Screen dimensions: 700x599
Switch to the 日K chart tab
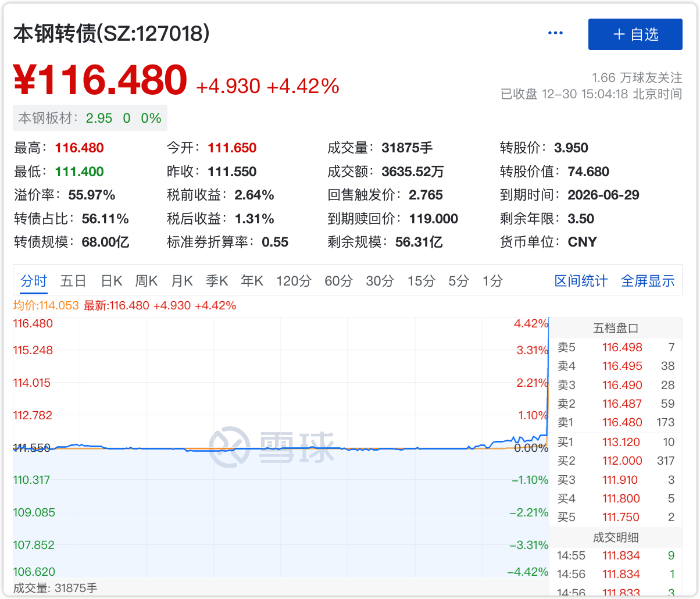point(111,281)
